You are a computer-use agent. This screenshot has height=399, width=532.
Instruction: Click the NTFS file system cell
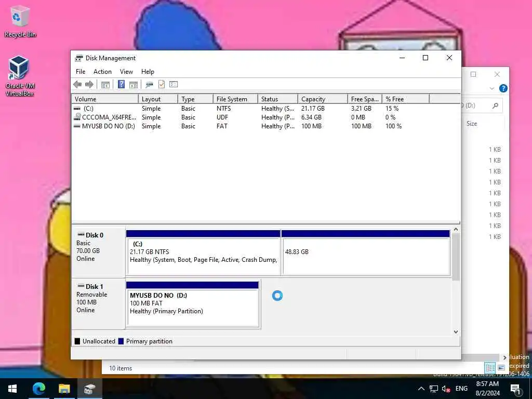tap(223, 109)
